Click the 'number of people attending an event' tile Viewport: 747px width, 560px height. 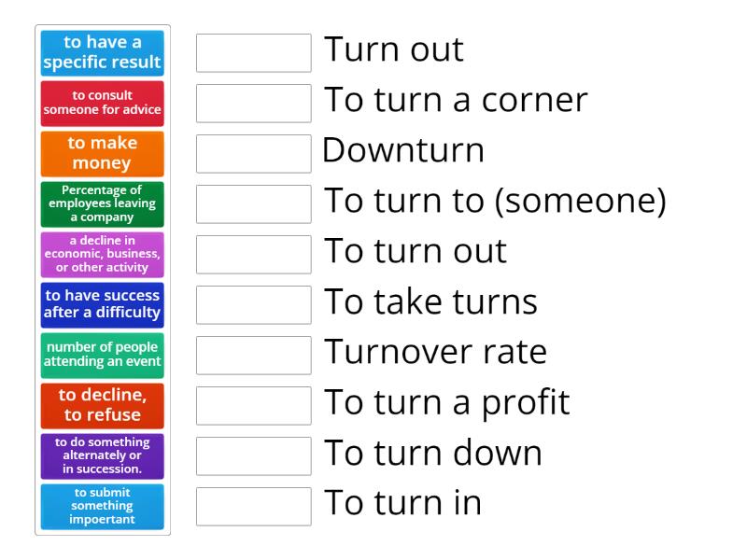[x=103, y=356]
